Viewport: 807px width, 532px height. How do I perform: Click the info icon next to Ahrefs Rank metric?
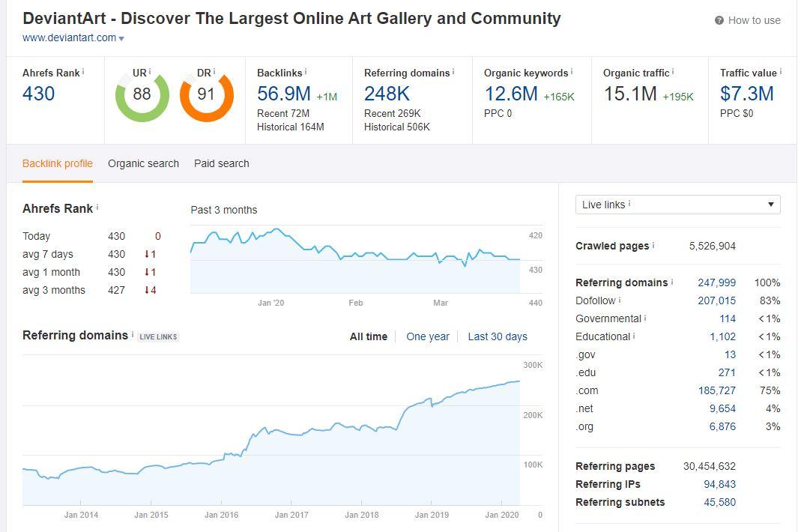83,72
